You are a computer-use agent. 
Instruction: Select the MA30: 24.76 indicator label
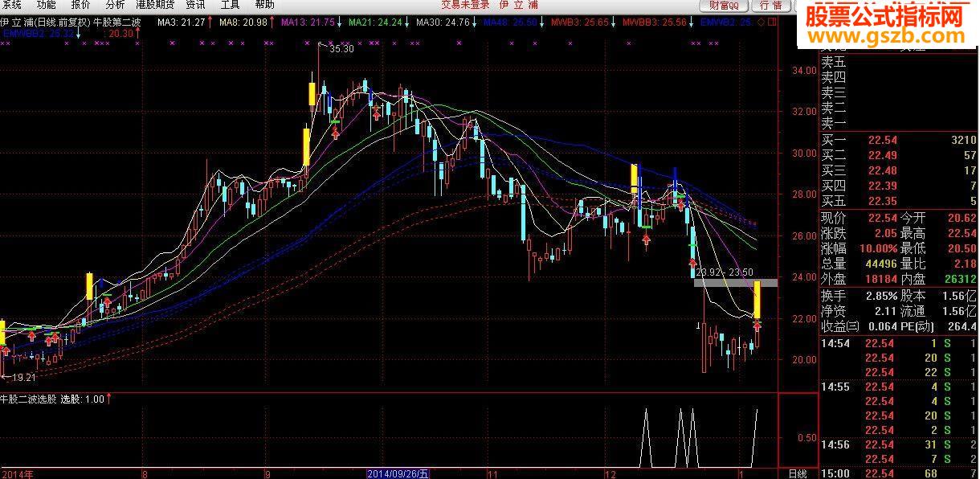(x=444, y=23)
